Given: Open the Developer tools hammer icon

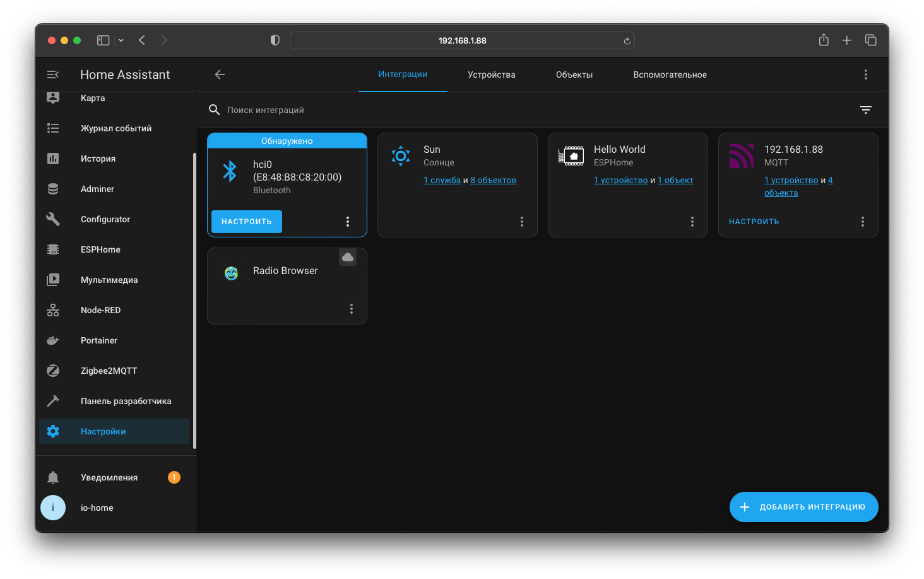Looking at the screenshot, I should [53, 401].
